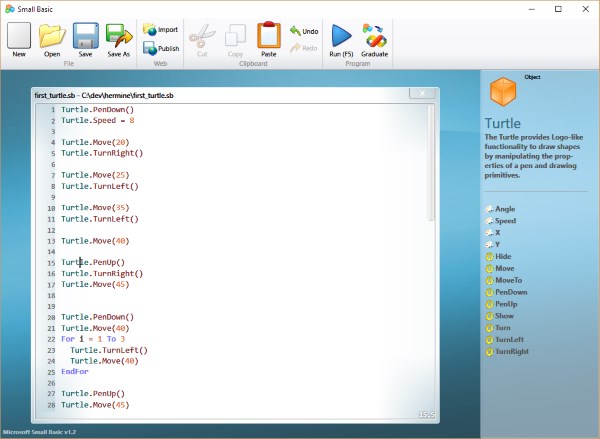
Task: Click the Cut scissors icon
Action: tap(202, 40)
